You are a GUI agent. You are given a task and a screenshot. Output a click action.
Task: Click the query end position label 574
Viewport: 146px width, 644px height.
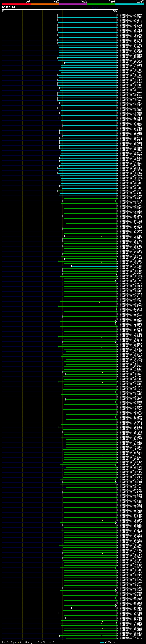(x=115, y=11)
